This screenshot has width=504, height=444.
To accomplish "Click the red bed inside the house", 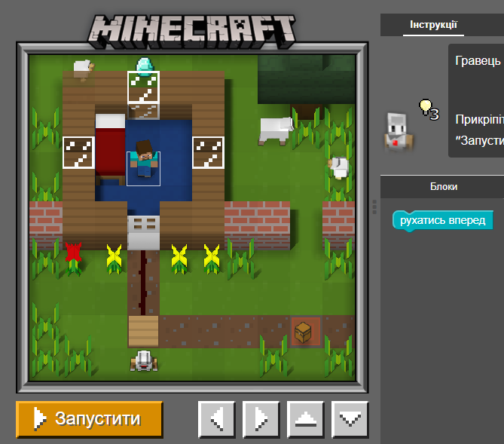I will [x=110, y=147].
